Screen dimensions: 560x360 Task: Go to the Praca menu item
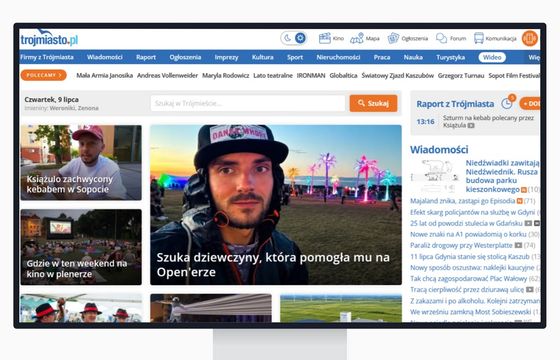(382, 57)
